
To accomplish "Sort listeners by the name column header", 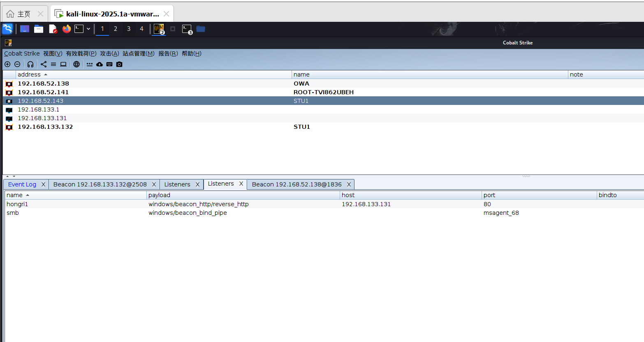I will click(x=15, y=195).
